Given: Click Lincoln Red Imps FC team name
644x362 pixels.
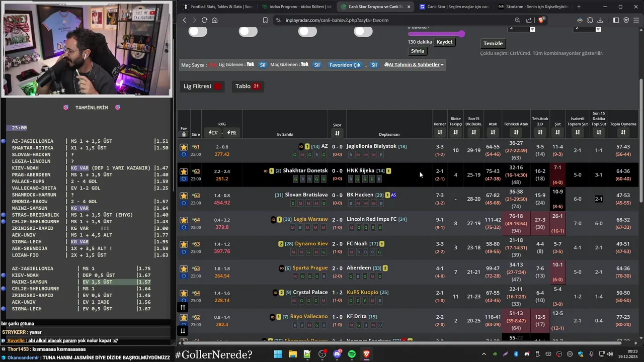Looking at the screenshot, I should (371, 219).
